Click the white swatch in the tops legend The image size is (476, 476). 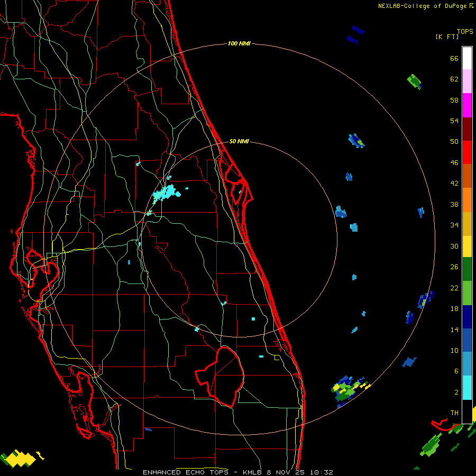coord(467,58)
